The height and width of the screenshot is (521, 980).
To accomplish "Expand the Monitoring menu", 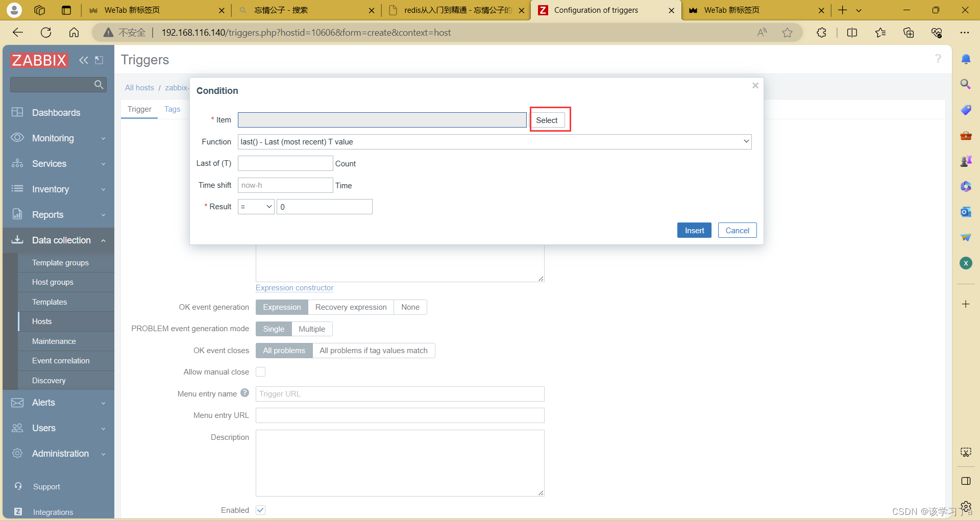I will point(58,138).
